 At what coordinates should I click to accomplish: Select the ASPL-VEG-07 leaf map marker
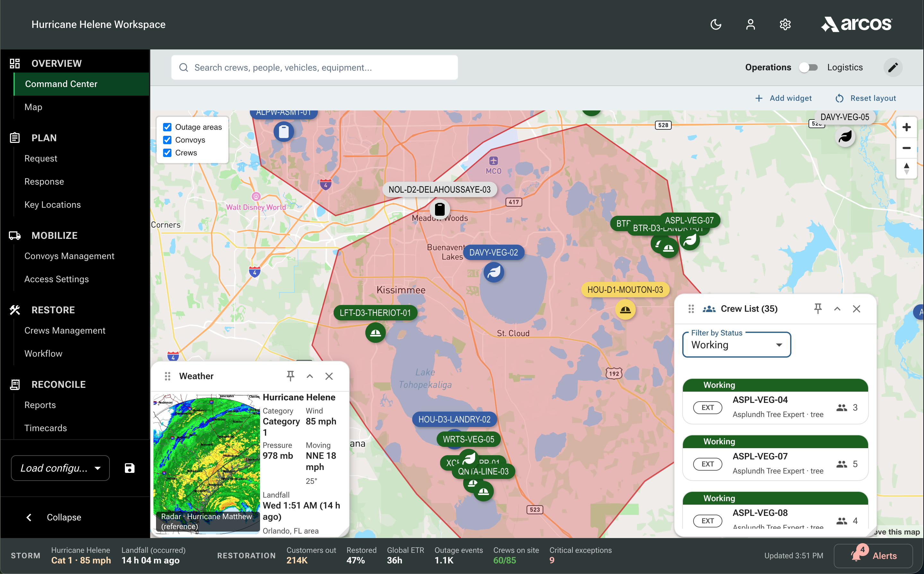pos(690,240)
